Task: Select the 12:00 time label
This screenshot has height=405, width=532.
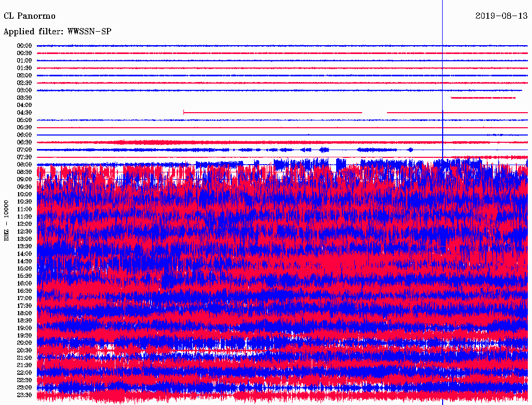Action: click(x=24, y=224)
